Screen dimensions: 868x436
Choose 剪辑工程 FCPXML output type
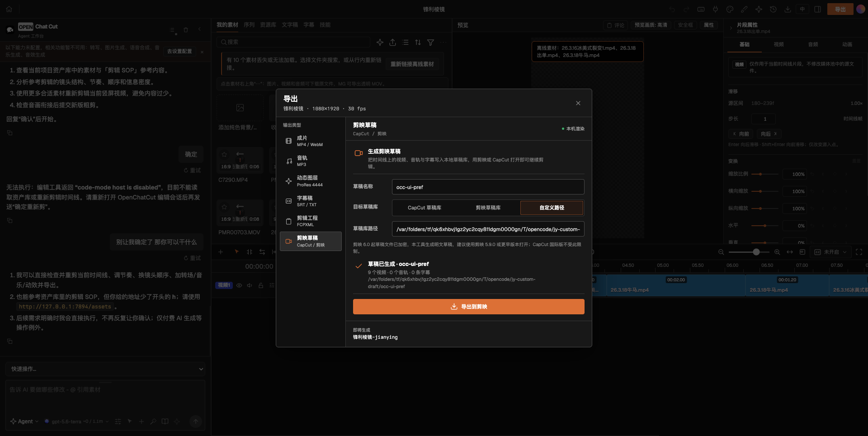(311, 221)
